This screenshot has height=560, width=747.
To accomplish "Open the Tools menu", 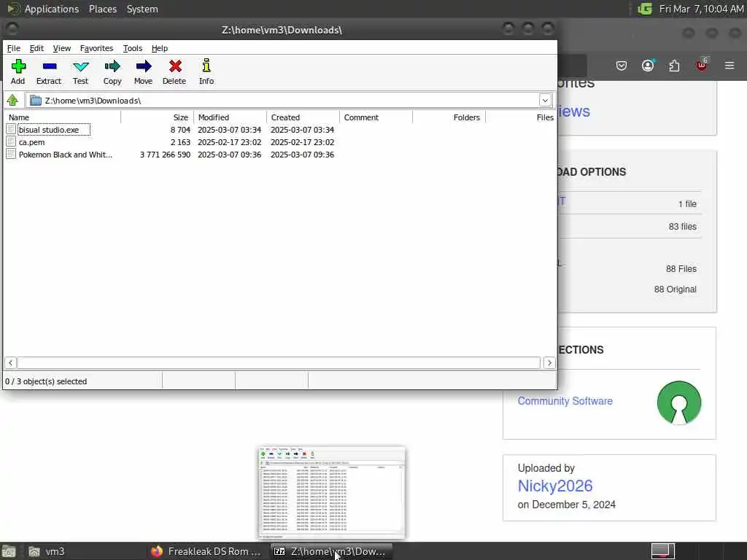I will point(133,48).
